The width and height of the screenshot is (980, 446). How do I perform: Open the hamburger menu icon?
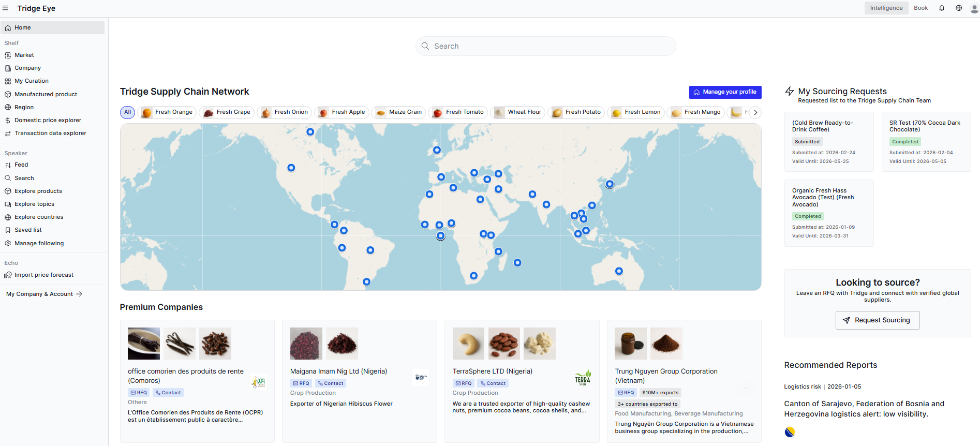pyautogui.click(x=6, y=8)
